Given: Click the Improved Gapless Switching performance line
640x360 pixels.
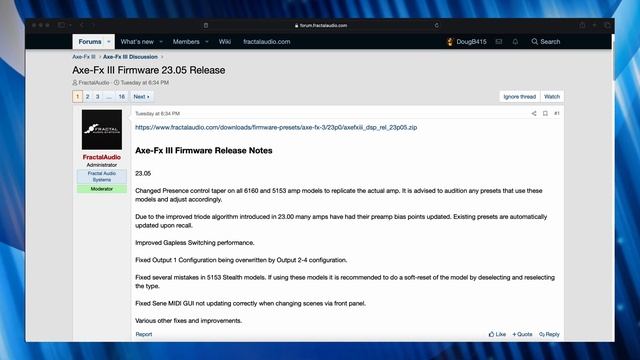Looking at the screenshot, I should [x=195, y=243].
